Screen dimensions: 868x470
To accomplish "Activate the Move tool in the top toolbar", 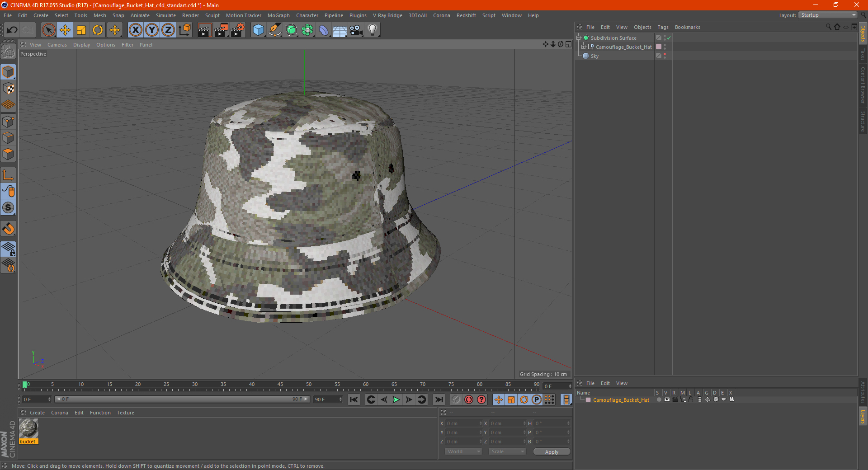I will [65, 30].
